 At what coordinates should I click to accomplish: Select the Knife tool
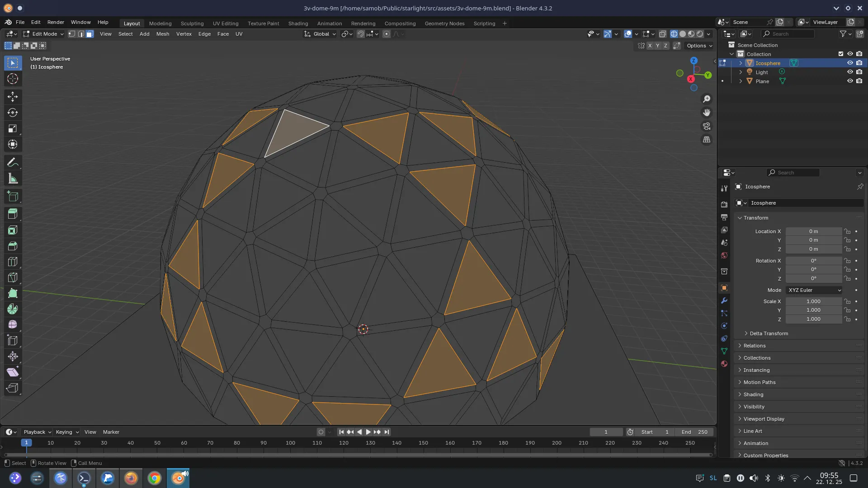pos(13,277)
